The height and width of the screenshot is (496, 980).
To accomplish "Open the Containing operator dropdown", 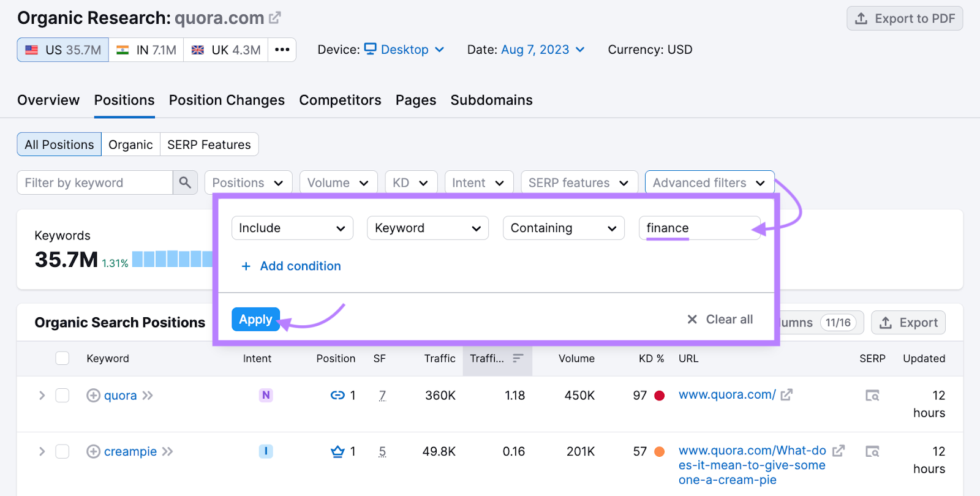I will click(x=563, y=228).
